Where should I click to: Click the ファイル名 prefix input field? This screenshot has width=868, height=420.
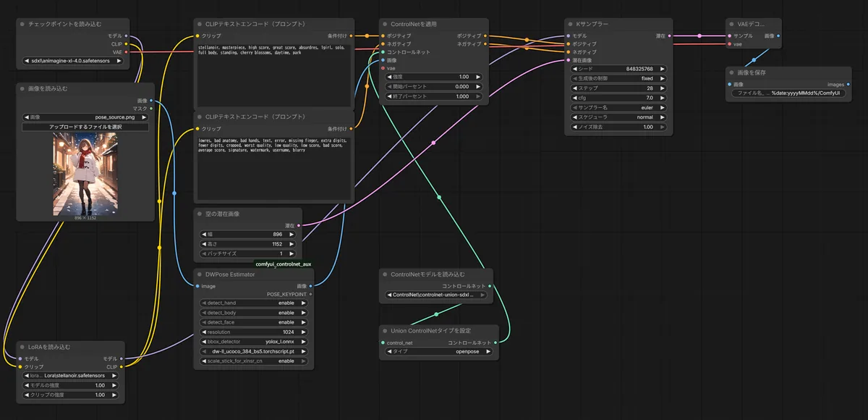[x=790, y=93]
